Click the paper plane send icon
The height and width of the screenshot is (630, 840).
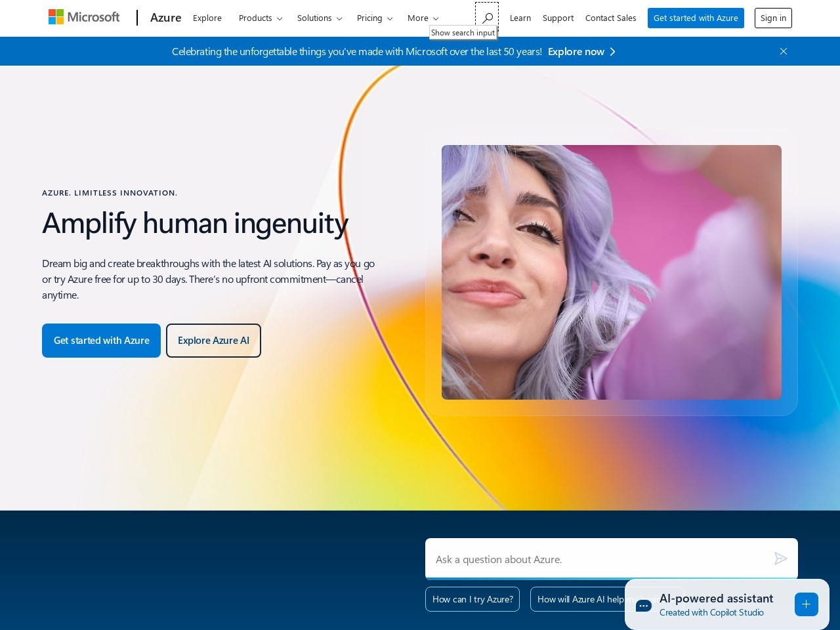[x=780, y=558]
